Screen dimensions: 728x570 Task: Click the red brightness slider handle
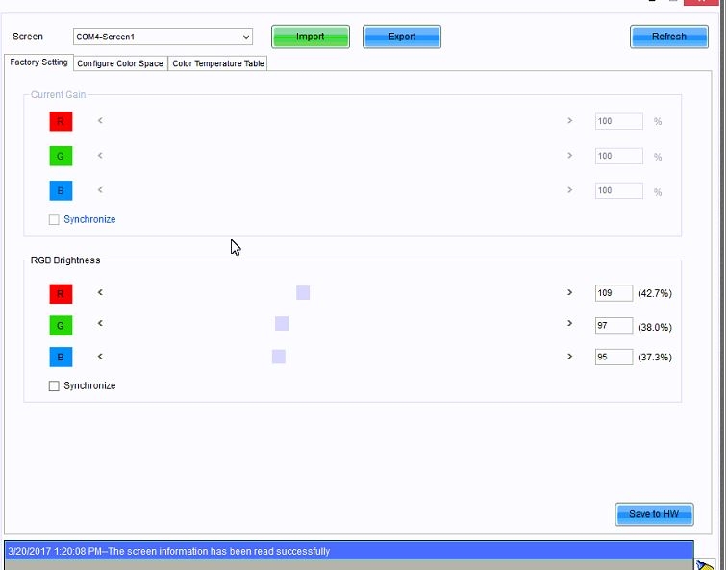pos(303,292)
